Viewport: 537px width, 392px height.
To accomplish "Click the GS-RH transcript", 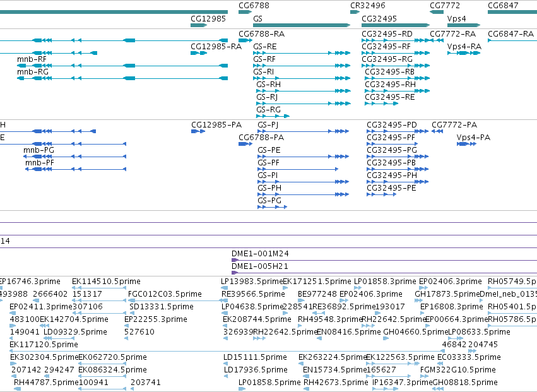I will [x=304, y=91].
